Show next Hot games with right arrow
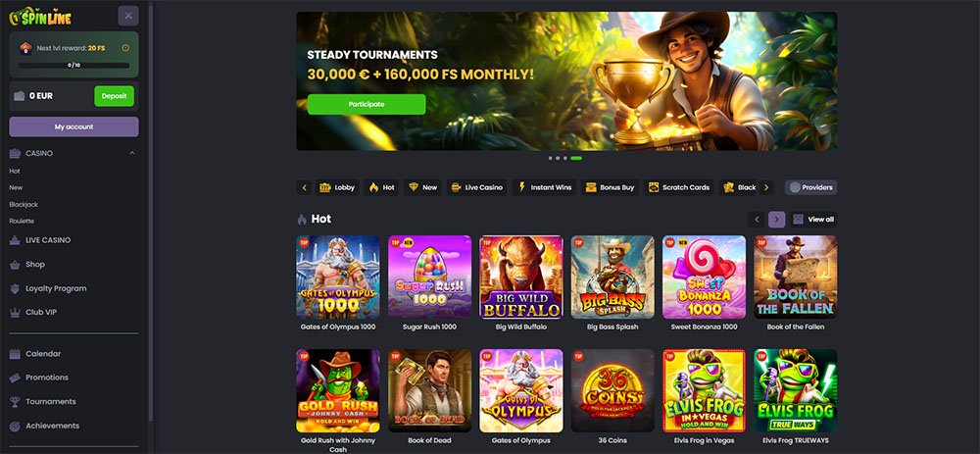 776,220
